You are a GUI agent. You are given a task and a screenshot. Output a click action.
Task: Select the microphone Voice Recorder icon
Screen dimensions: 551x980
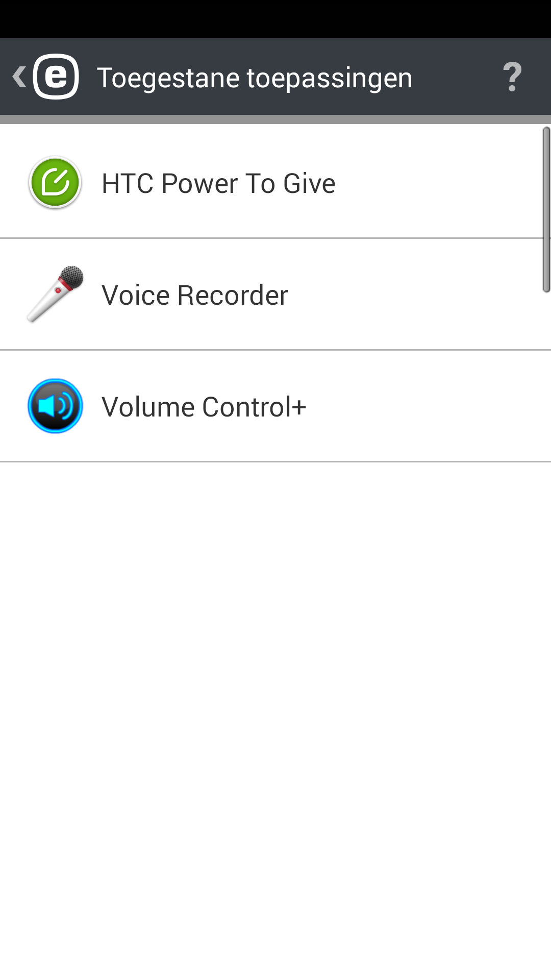55,294
